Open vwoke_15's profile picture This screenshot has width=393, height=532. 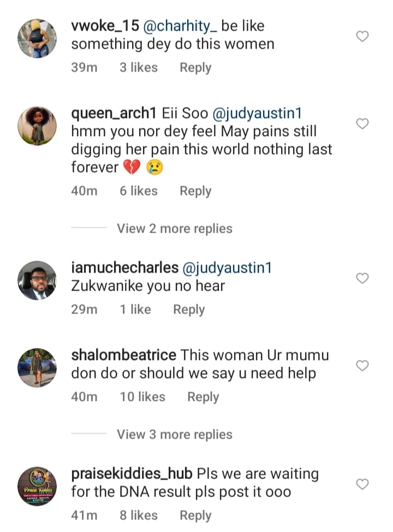click(x=37, y=38)
